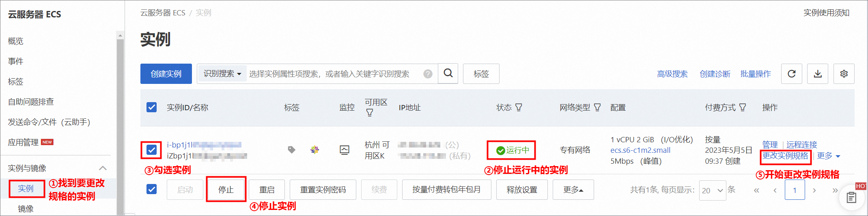Refresh the instance list

(791, 74)
